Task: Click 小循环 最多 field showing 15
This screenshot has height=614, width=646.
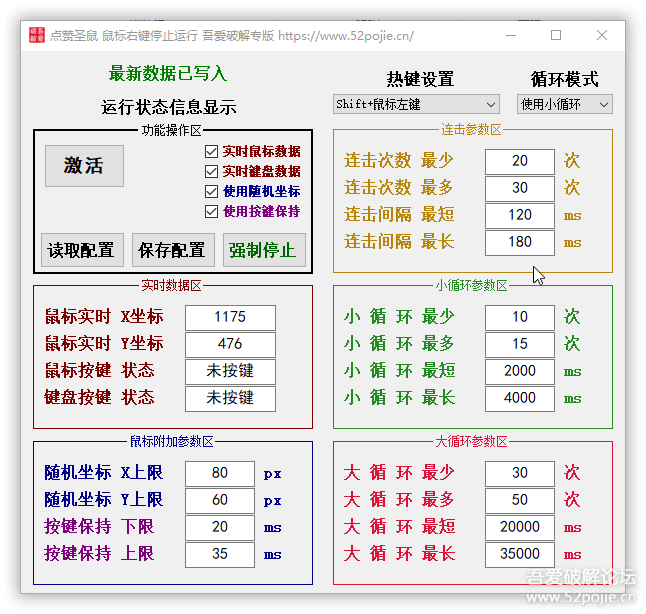Action: tap(520, 344)
